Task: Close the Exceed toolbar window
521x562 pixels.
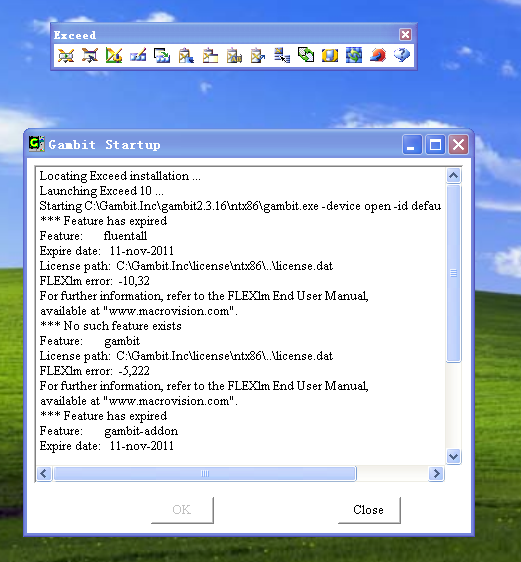Action: tap(405, 35)
